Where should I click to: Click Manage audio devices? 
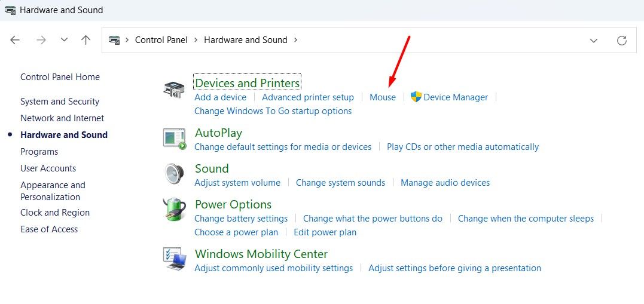click(x=445, y=183)
